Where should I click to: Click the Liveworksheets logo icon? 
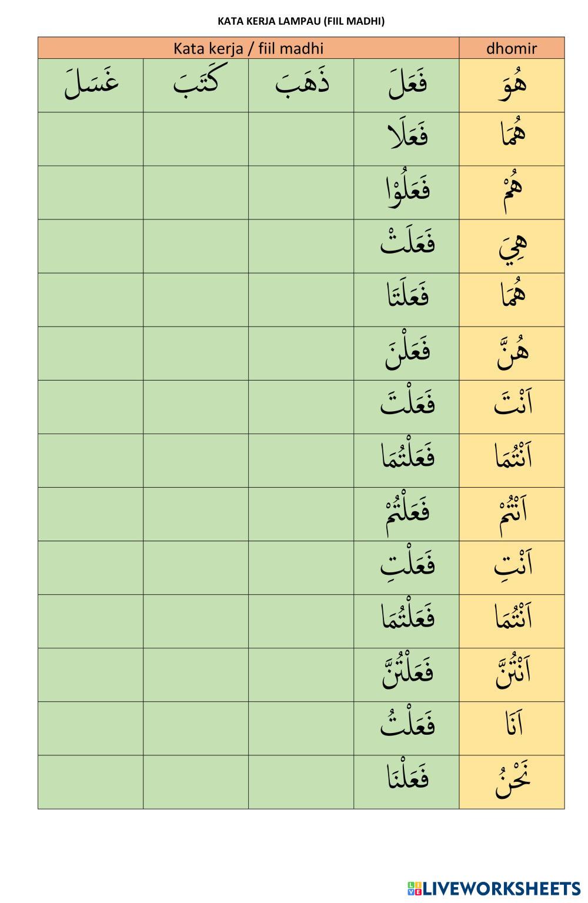(414, 888)
